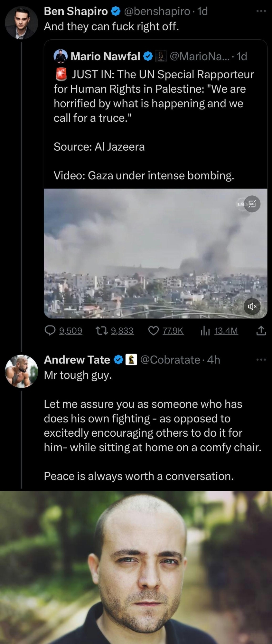This screenshot has width=272, height=644.
Task: Click Ben Shapiro's verified badge
Action: click(115, 12)
